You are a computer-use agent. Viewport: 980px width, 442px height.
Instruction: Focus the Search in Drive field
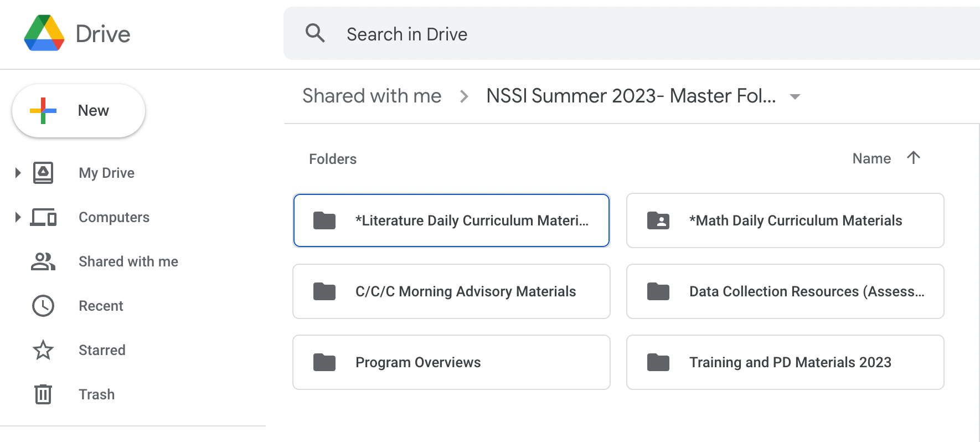tap(609, 34)
